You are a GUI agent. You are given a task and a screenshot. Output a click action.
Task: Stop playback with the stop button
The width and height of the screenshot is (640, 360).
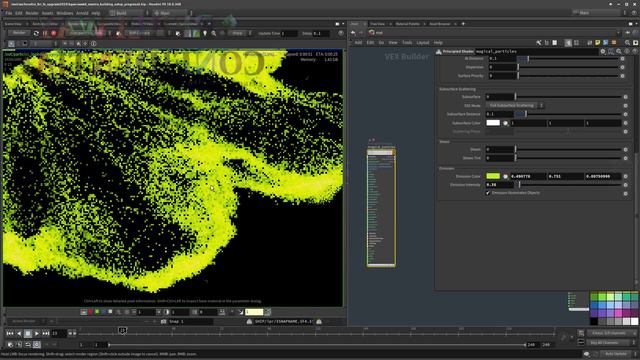point(28,333)
